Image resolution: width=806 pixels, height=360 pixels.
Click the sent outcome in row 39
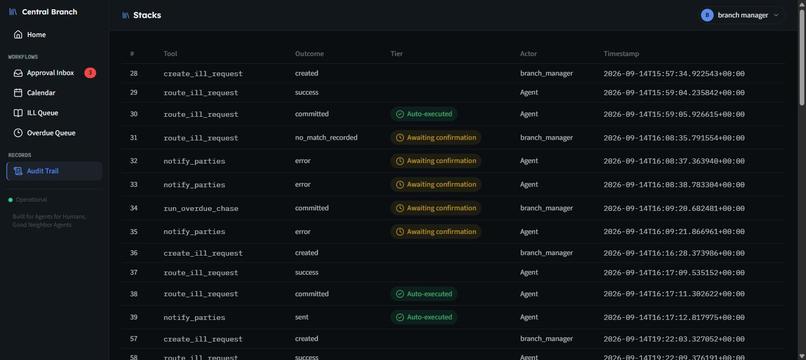[x=302, y=317]
